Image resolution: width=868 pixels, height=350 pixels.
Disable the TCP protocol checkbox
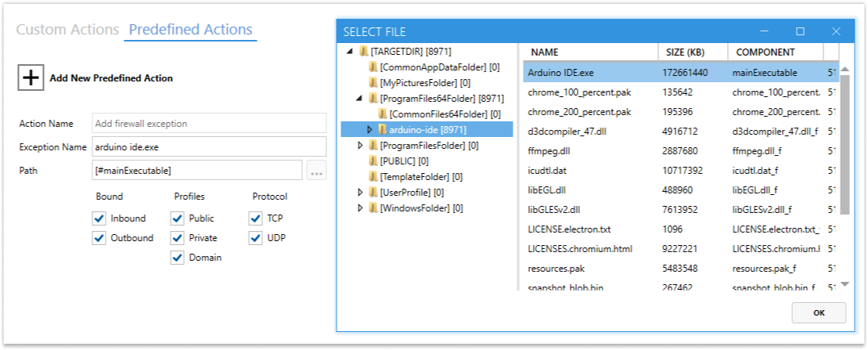coord(255,218)
